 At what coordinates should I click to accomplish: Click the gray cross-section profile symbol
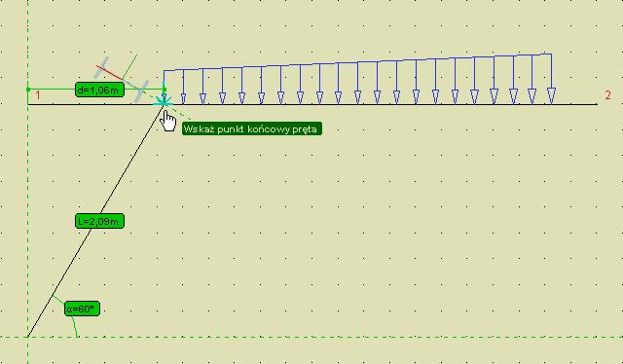click(x=121, y=79)
